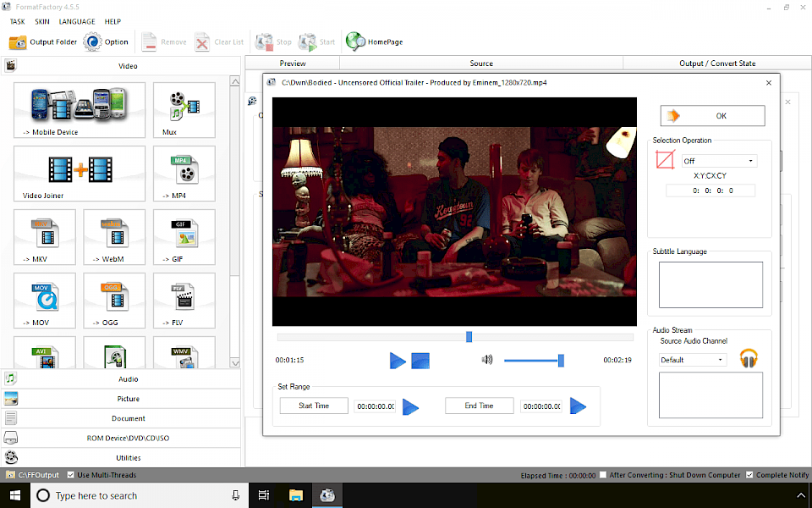The image size is (812, 508).
Task: Click the Subtitle Language list box
Action: tap(710, 284)
